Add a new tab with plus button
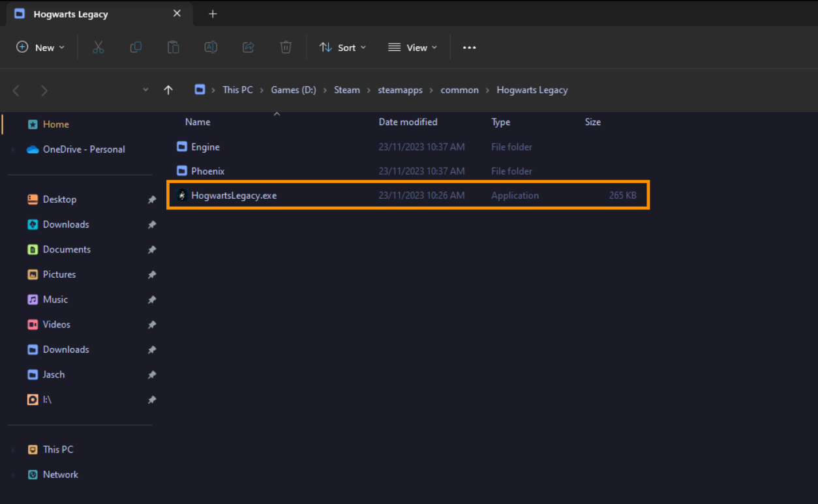818x504 pixels. click(x=213, y=14)
